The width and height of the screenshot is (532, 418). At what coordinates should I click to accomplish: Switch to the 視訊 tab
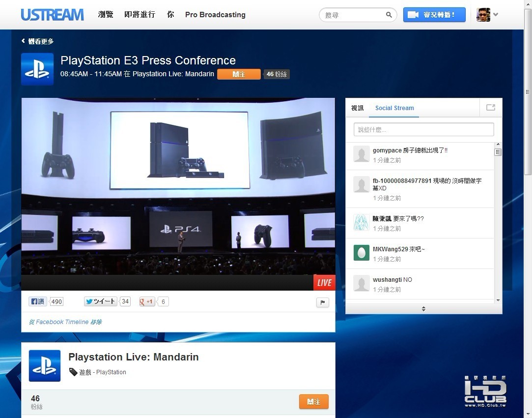[x=357, y=108]
